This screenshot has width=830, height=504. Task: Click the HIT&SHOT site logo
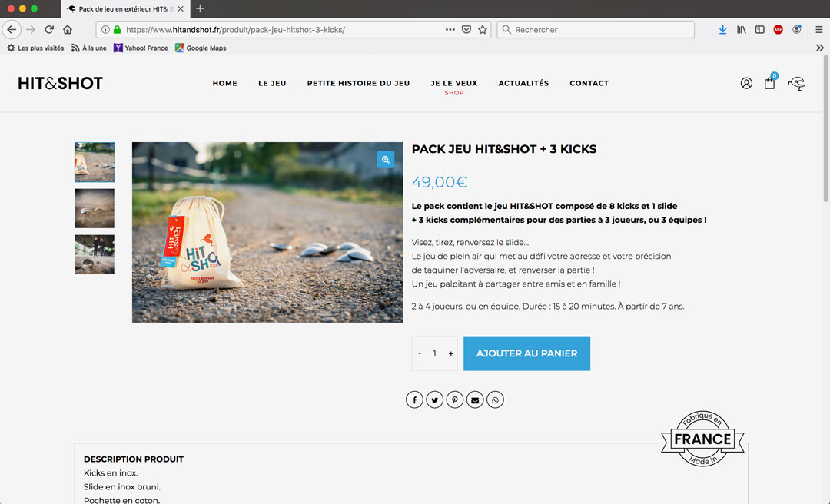pos(61,83)
